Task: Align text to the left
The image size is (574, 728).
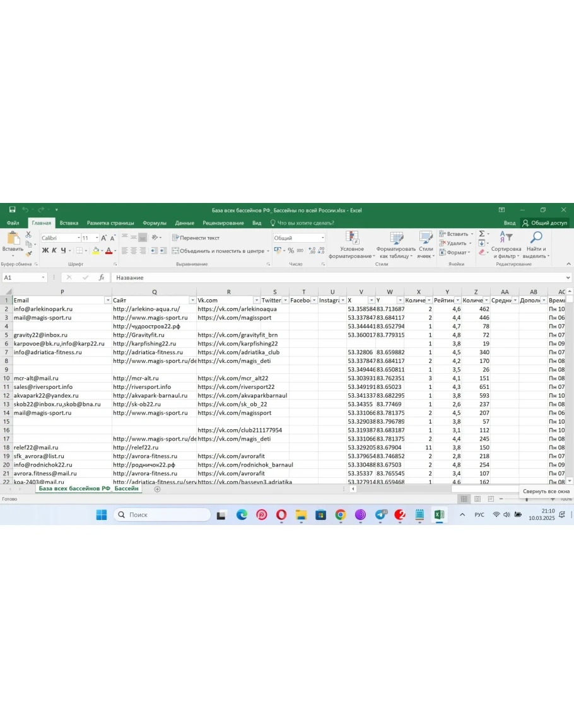Action: (x=124, y=251)
